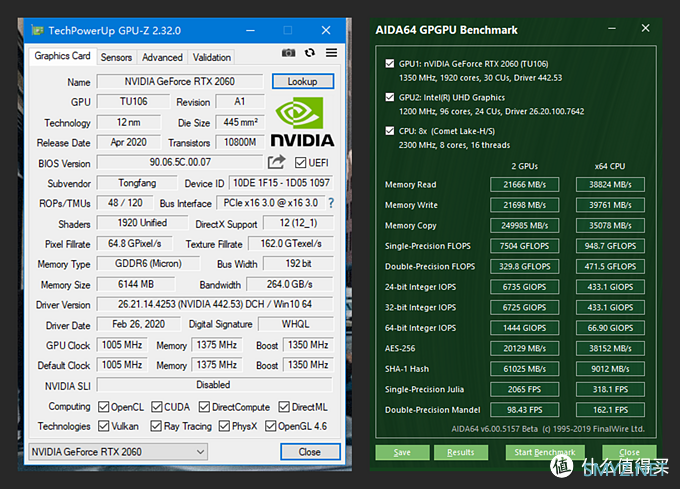Viewport: 680px width, 489px height.
Task: Toggle the OpenGL 4.6 checkbox
Action: (270, 426)
